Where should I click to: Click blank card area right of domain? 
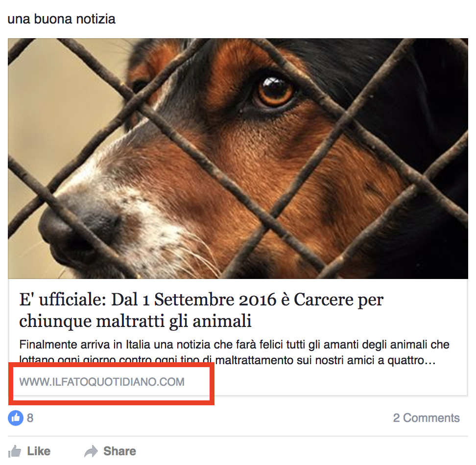click(x=340, y=382)
